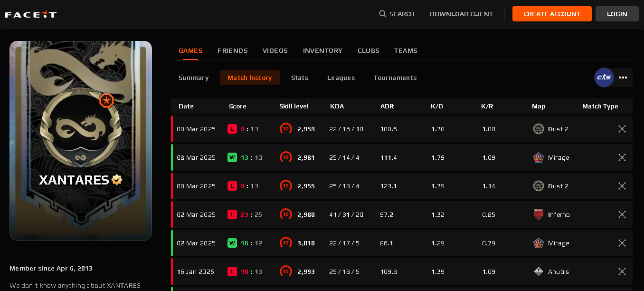Click the KDA value 41 / 31 / 20
Screen dimensions: 644x291
click(346, 214)
